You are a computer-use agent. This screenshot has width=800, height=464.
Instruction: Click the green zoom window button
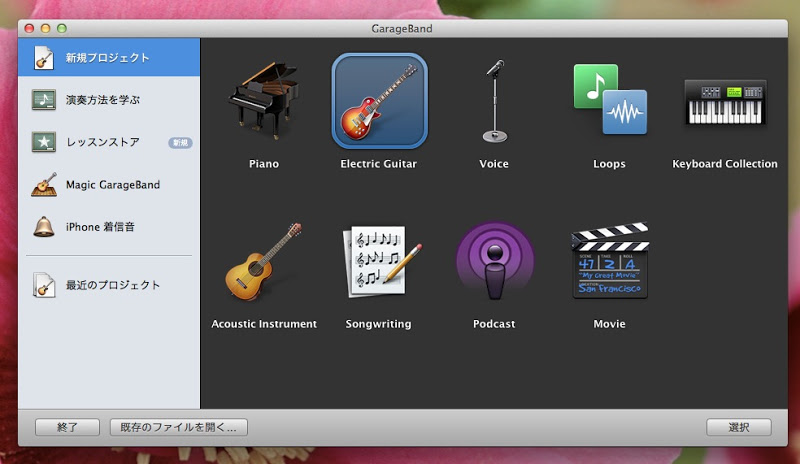click(x=62, y=29)
